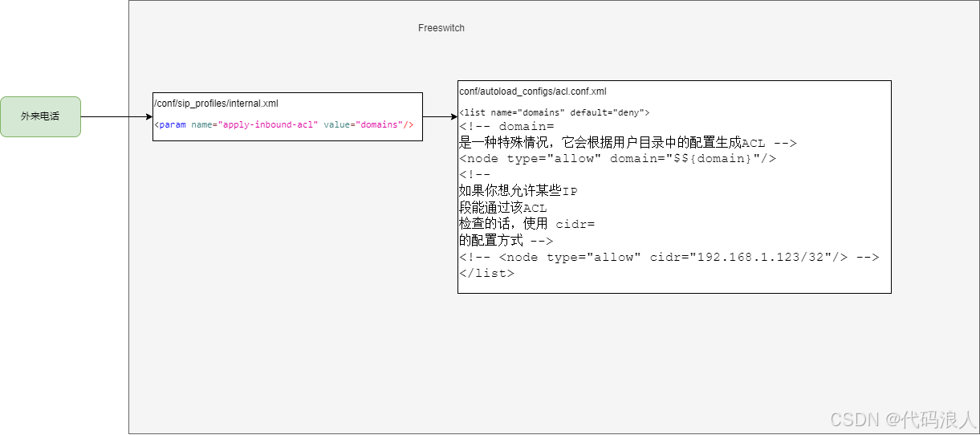Click the 段能通过该ACL line

pyautogui.click(x=503, y=208)
